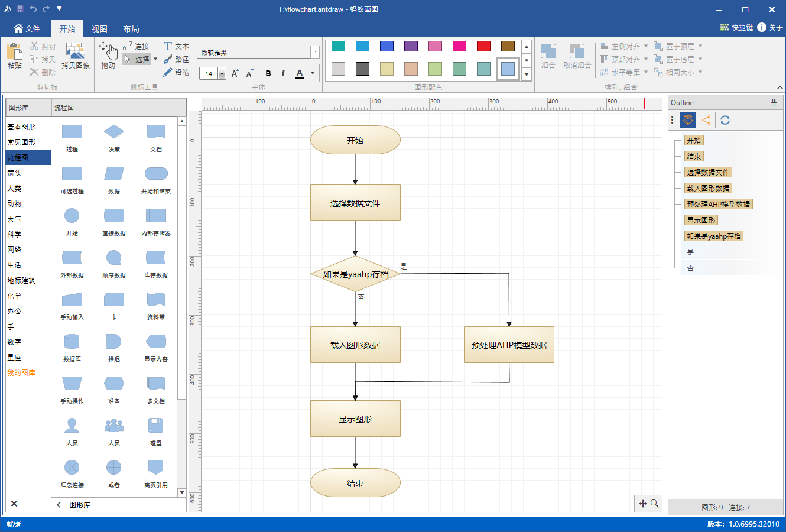
Task: Pick the Process (过程) rectangle shape
Action: tap(72, 132)
